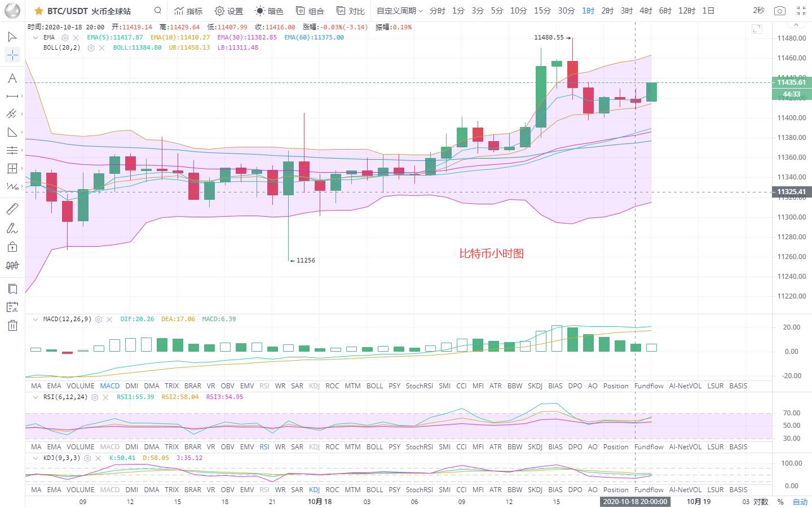Select the 1分 period

(x=458, y=11)
